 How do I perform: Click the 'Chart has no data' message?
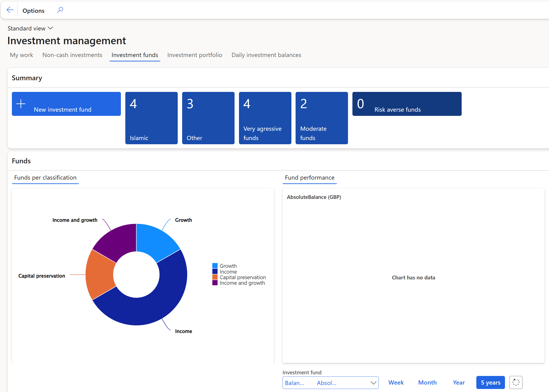click(413, 278)
